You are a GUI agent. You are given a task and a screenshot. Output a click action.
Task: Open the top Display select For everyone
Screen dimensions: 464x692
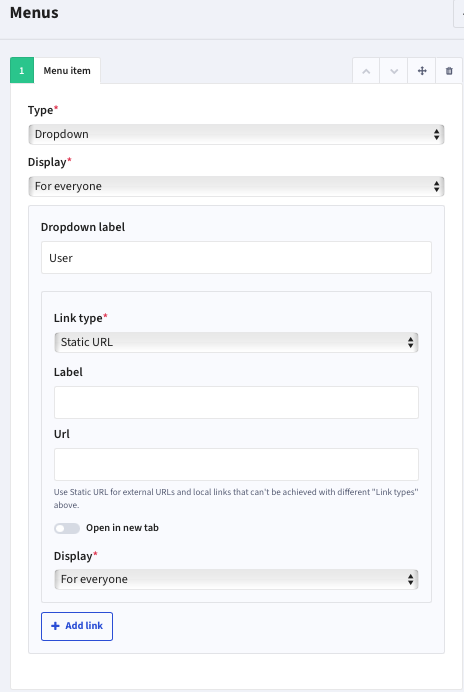pyautogui.click(x=236, y=186)
